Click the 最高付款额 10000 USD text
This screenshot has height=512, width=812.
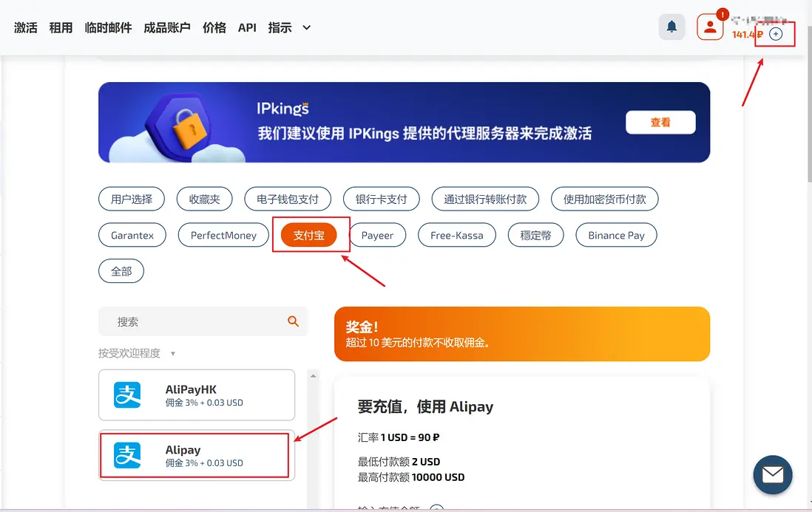tap(410, 477)
